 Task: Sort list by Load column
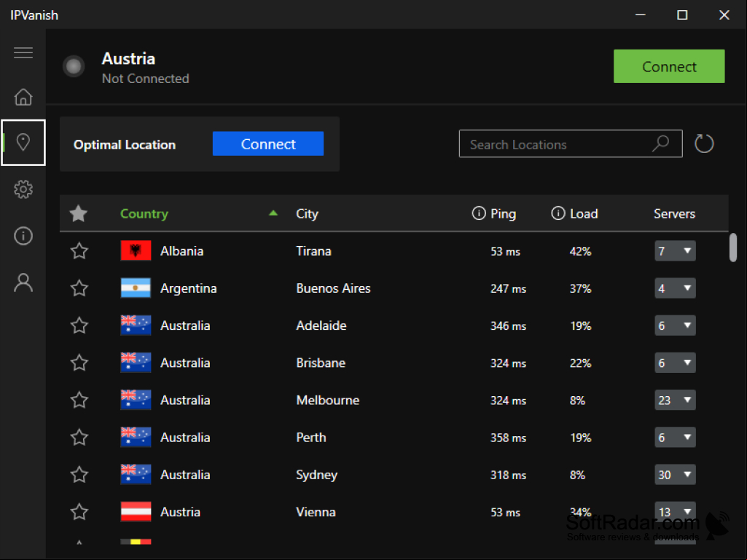pyautogui.click(x=584, y=214)
